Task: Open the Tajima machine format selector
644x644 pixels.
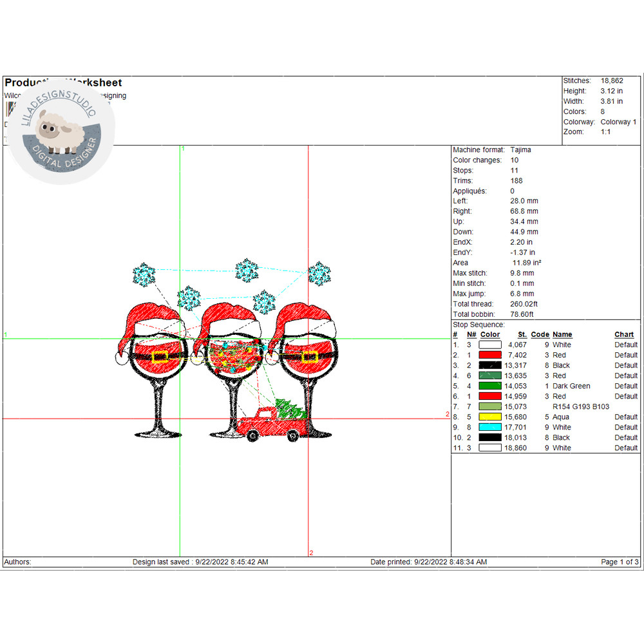Action: click(520, 149)
